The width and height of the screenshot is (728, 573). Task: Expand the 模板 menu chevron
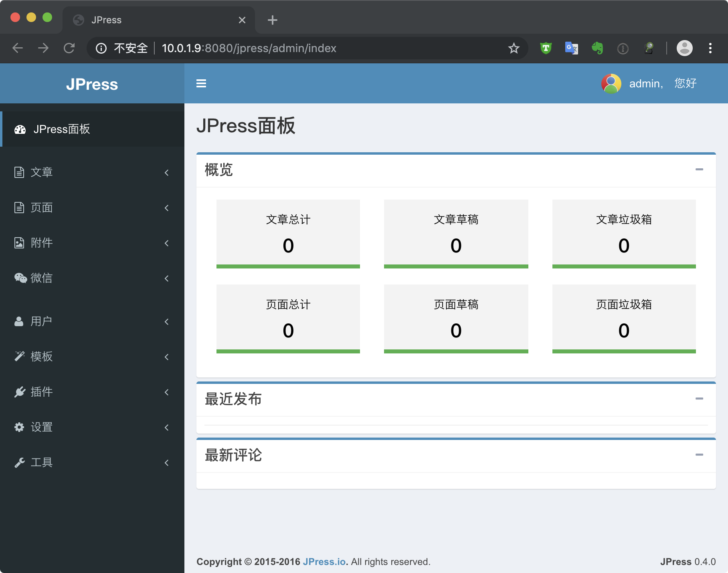point(167,357)
